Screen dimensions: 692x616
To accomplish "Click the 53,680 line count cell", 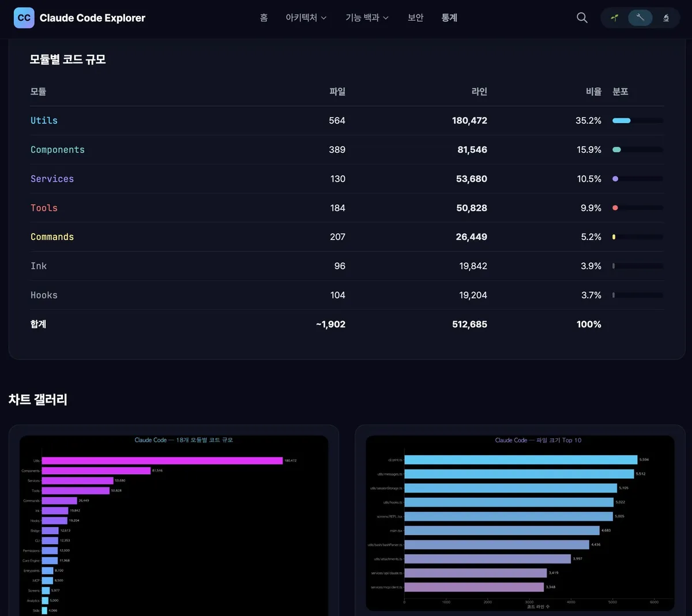I will click(472, 179).
